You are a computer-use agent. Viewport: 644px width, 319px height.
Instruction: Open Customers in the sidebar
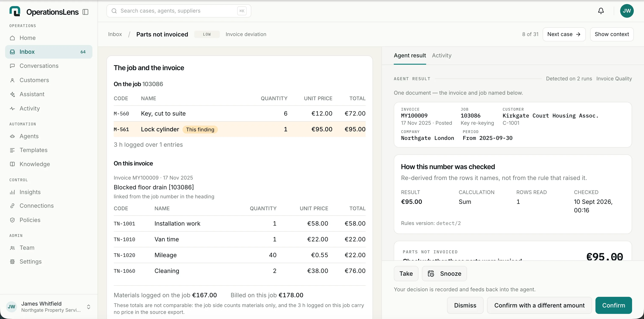pyautogui.click(x=49, y=80)
